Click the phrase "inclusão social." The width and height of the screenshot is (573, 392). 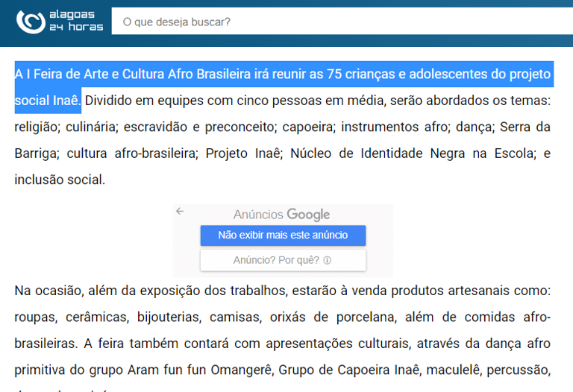point(60,180)
